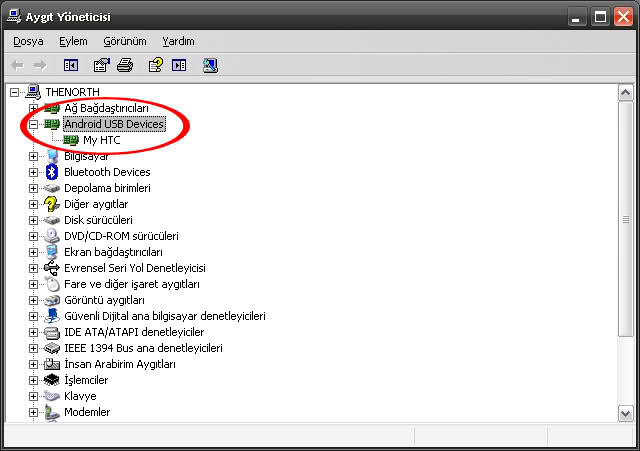Close the Aygıt Yöneticisi window
Screen dimensions: 640x451
pos(623,18)
